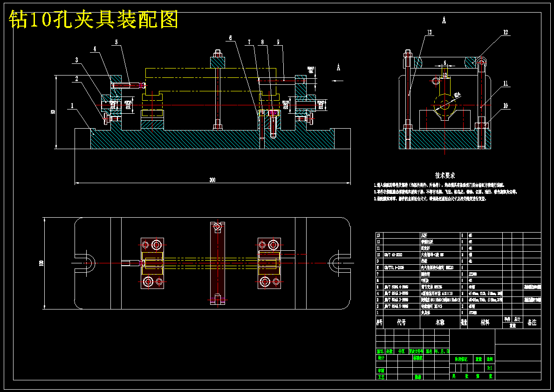Image resolution: width=554 pixels, height=392 pixels.
Task: Click balloon number 11 beside section view A
Action: coord(506,83)
